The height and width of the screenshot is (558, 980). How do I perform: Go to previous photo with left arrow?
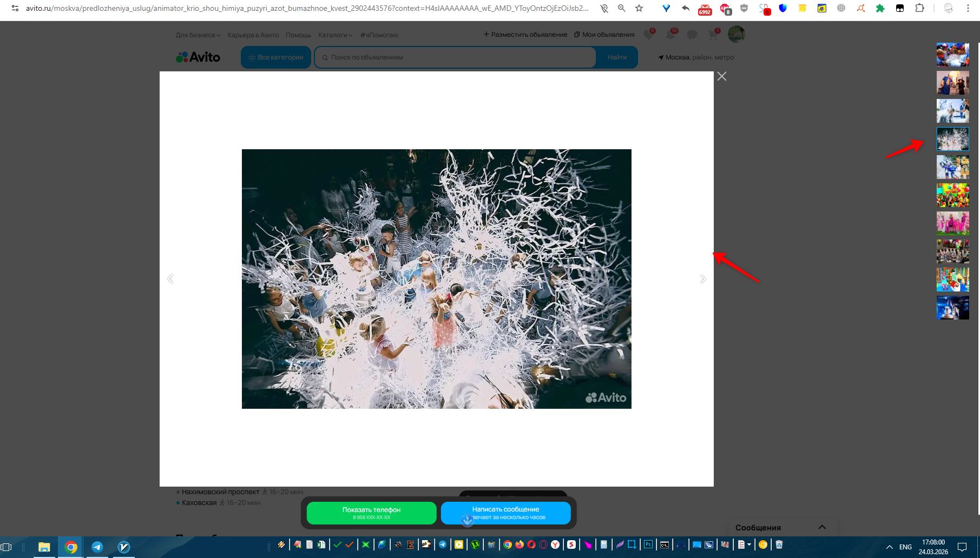pos(170,279)
